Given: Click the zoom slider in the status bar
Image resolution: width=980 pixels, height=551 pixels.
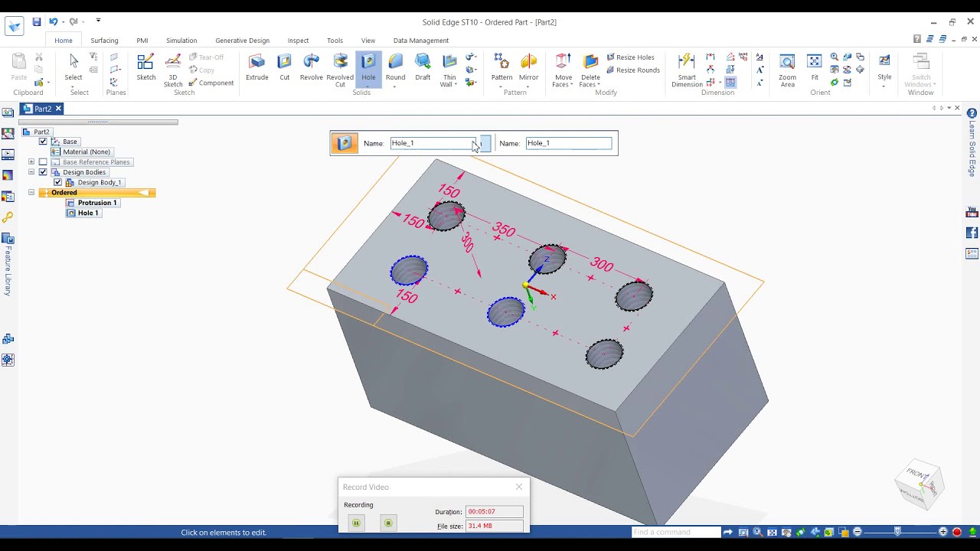Looking at the screenshot, I should point(897,532).
